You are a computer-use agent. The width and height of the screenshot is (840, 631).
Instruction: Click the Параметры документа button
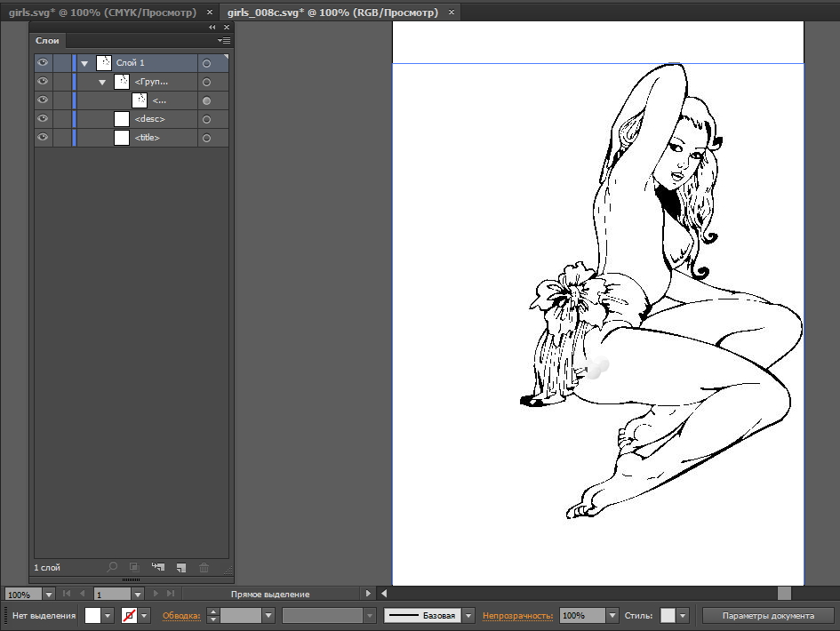pyautogui.click(x=768, y=616)
